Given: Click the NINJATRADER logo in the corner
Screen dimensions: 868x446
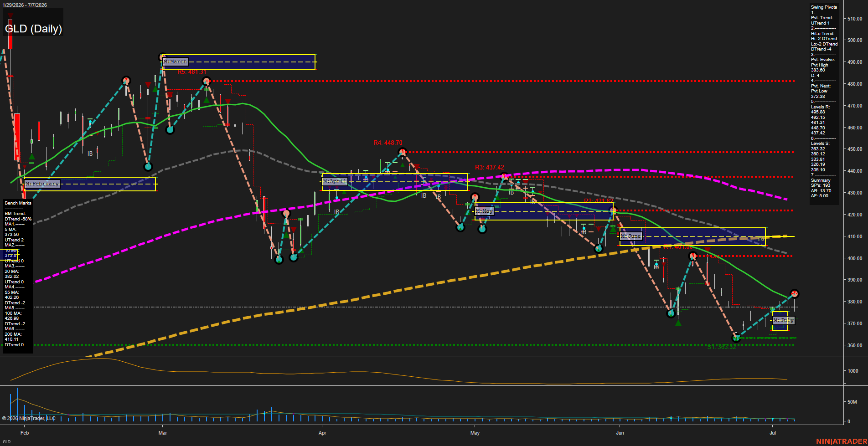Looking at the screenshot, I should pos(842,441).
